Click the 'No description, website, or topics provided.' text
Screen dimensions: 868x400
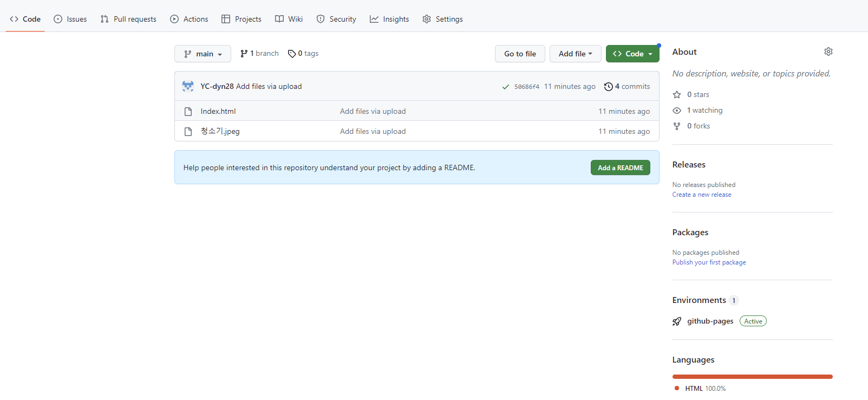752,74
